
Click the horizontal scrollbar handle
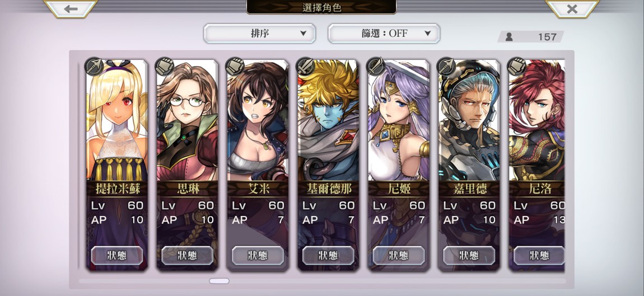pos(220,281)
